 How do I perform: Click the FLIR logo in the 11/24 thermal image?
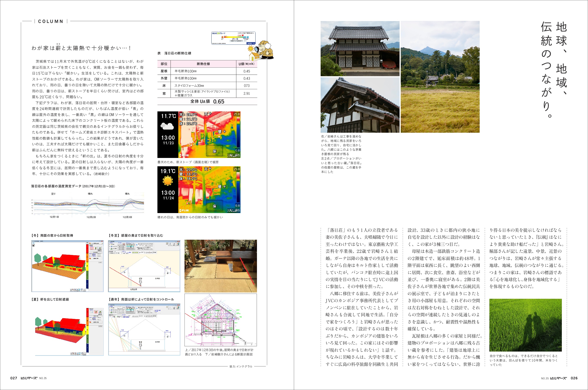(x=184, y=211)
